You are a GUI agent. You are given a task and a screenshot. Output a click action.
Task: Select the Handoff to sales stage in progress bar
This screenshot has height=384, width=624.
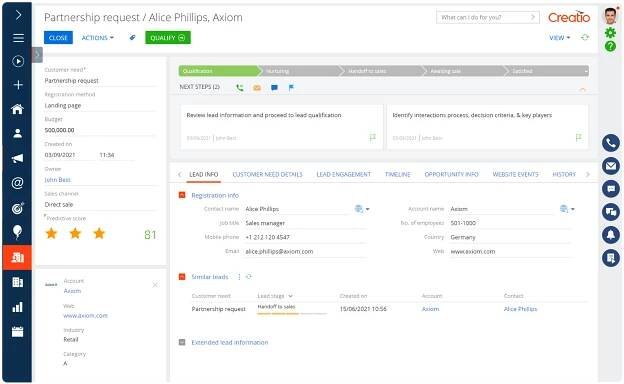click(382, 71)
